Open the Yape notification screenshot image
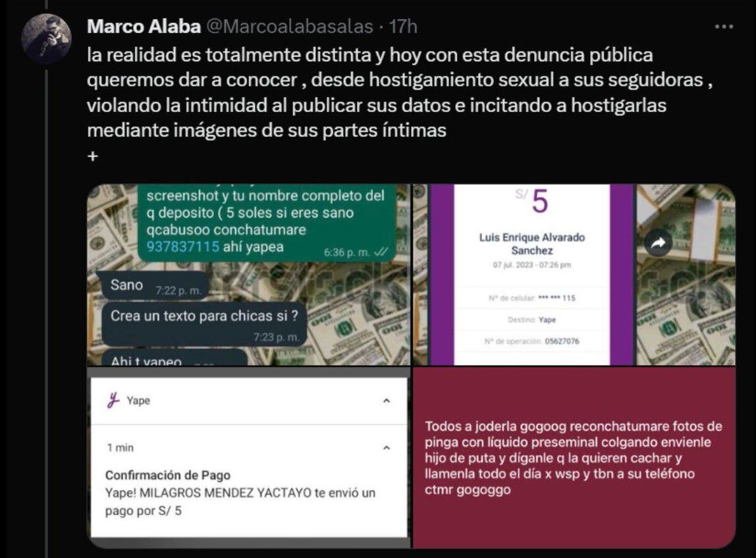The height and width of the screenshot is (558, 756). click(249, 458)
